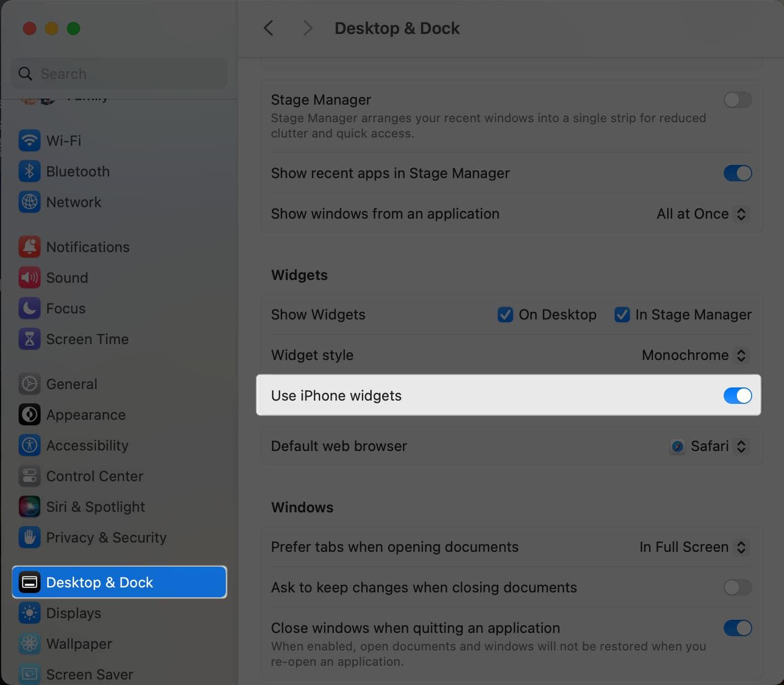This screenshot has width=784, height=685.
Task: Go to the Wi-Fi settings label
Action: click(64, 141)
